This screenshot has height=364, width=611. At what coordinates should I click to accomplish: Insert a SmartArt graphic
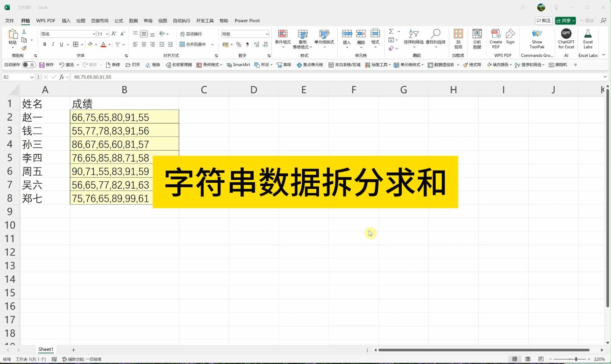(x=238, y=65)
